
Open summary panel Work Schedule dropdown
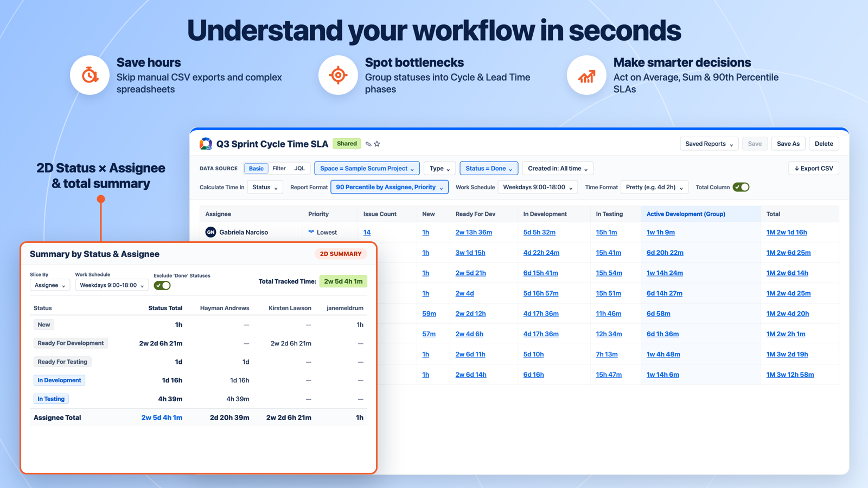112,285
